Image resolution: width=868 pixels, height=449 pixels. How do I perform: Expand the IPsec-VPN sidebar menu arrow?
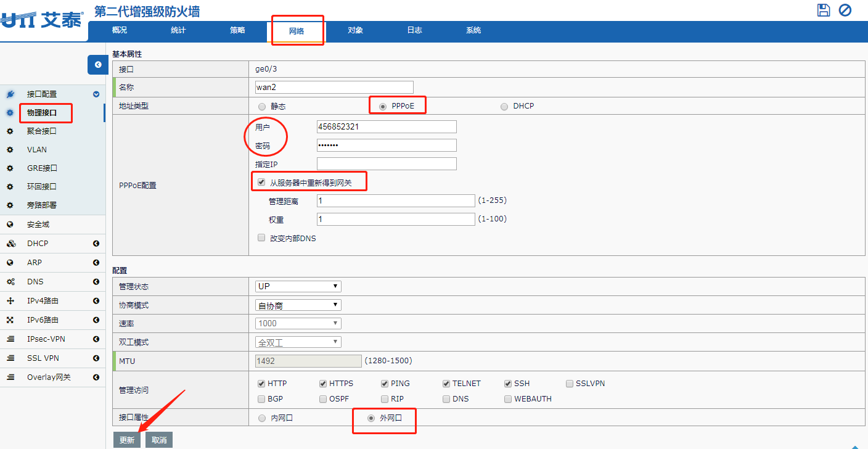96,339
